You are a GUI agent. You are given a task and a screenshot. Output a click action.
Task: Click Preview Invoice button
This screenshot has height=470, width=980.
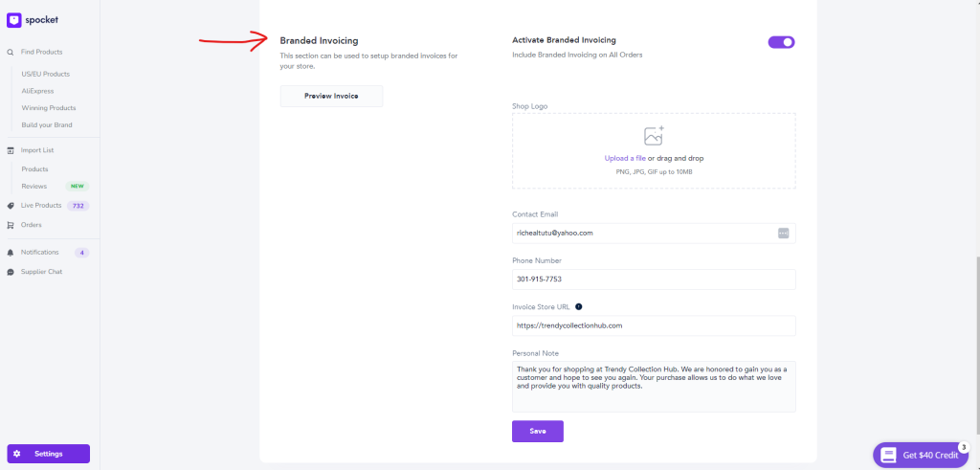[x=331, y=97]
